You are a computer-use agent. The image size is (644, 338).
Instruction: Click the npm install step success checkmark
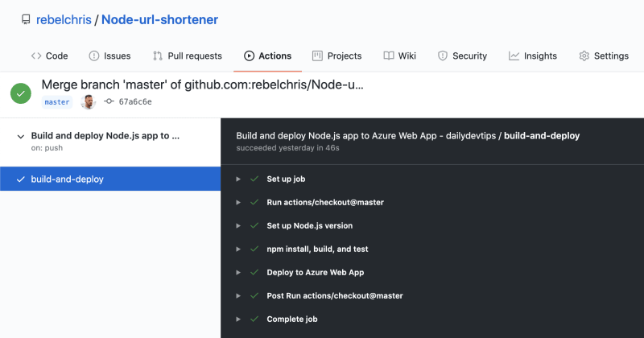coord(254,249)
